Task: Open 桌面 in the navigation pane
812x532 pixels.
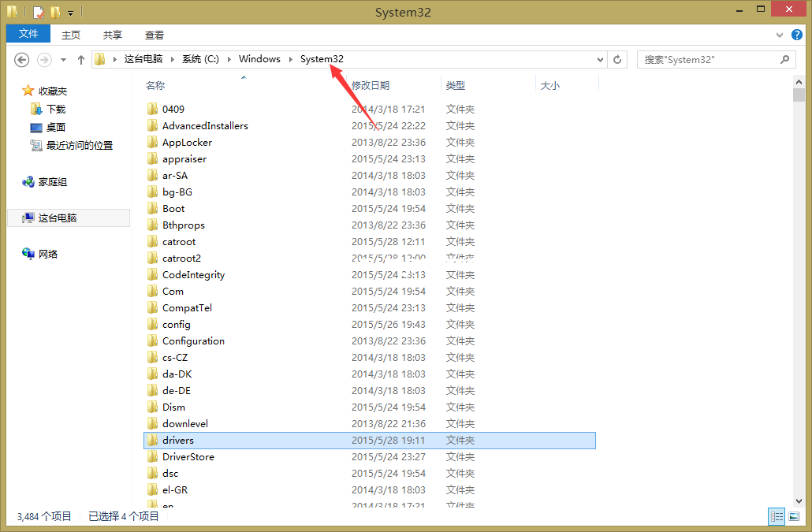Action: (56, 128)
